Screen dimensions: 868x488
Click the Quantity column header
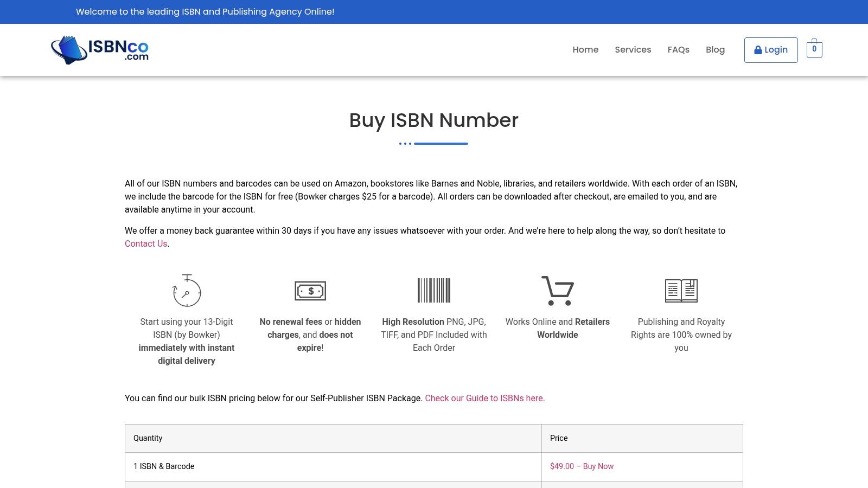(x=333, y=438)
